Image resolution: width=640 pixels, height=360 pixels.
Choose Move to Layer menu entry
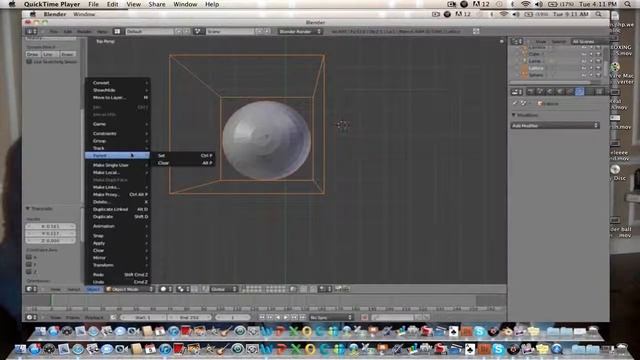[x=118, y=98]
